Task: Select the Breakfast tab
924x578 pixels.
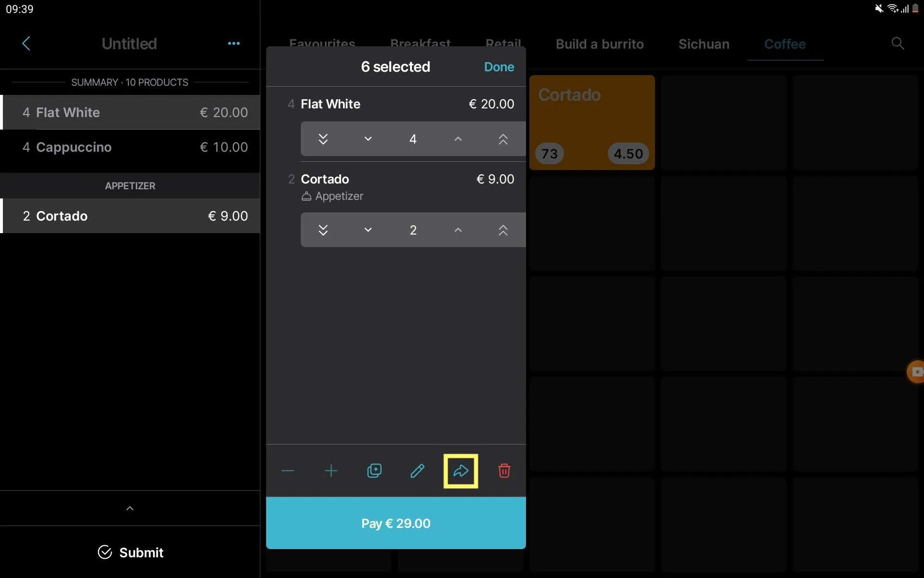Action: coord(421,43)
